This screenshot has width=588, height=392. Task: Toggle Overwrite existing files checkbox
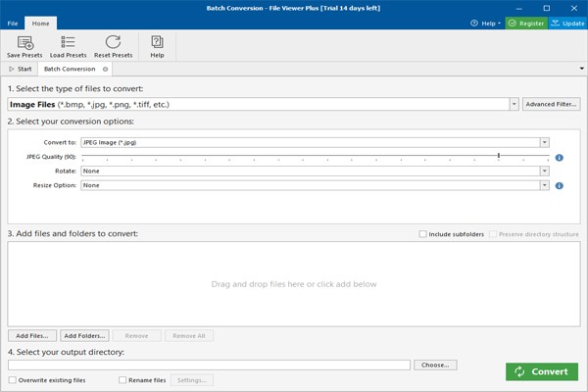[x=13, y=380]
